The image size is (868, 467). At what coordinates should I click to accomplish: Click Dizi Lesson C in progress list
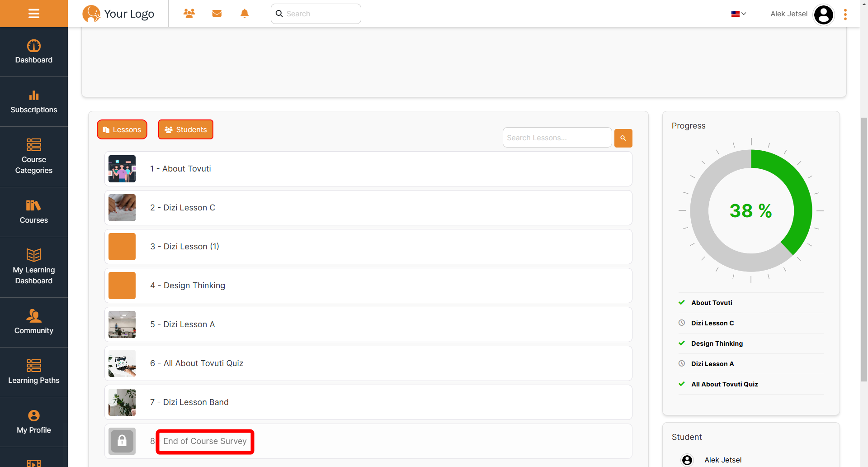click(x=712, y=323)
